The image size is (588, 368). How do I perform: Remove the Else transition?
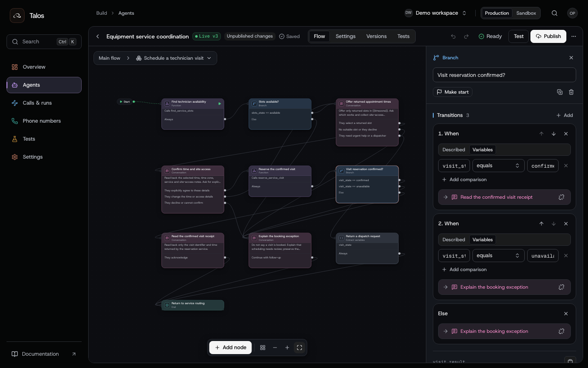566,314
